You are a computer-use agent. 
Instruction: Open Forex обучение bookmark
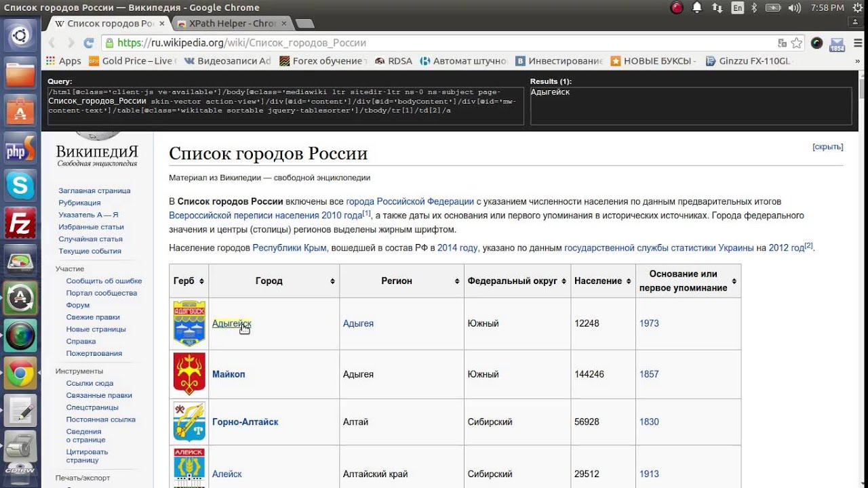click(324, 61)
